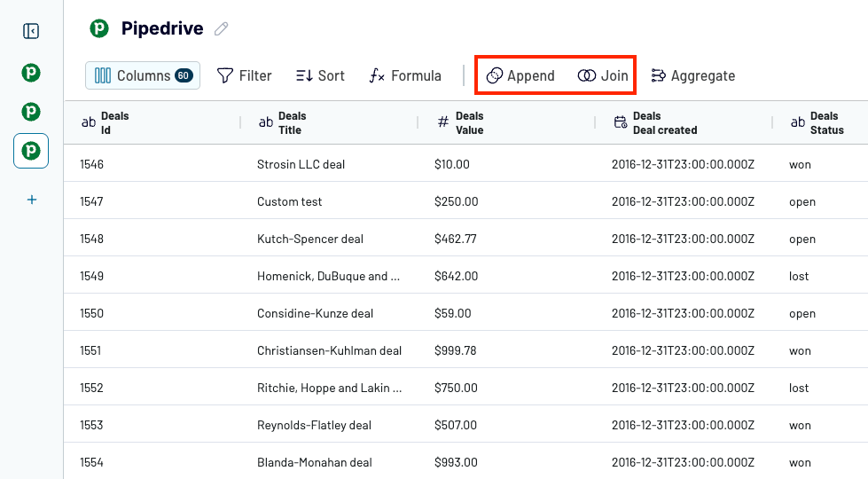
Task: Collapse the sidebar panel icon
Action: 31,31
